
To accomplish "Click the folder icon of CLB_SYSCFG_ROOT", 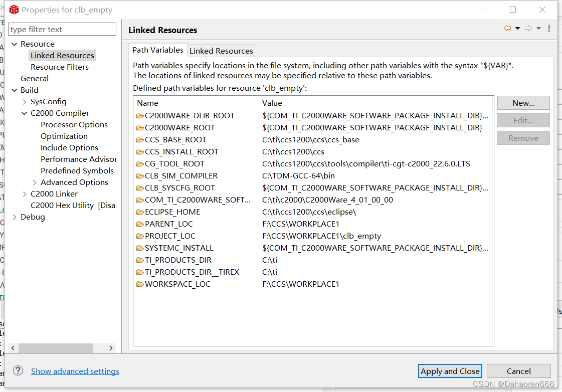I will point(140,188).
